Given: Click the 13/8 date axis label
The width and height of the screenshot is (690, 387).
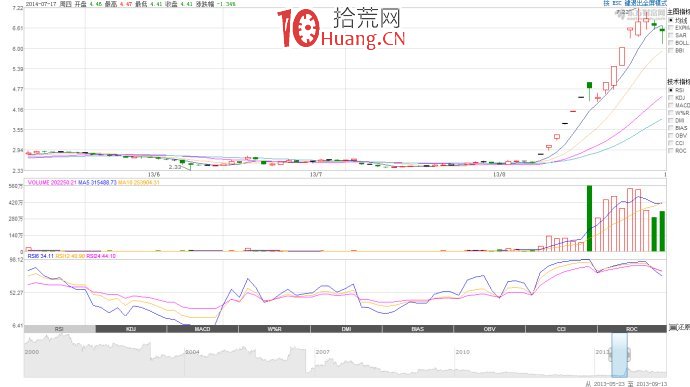Looking at the screenshot, I should pyautogui.click(x=499, y=175).
